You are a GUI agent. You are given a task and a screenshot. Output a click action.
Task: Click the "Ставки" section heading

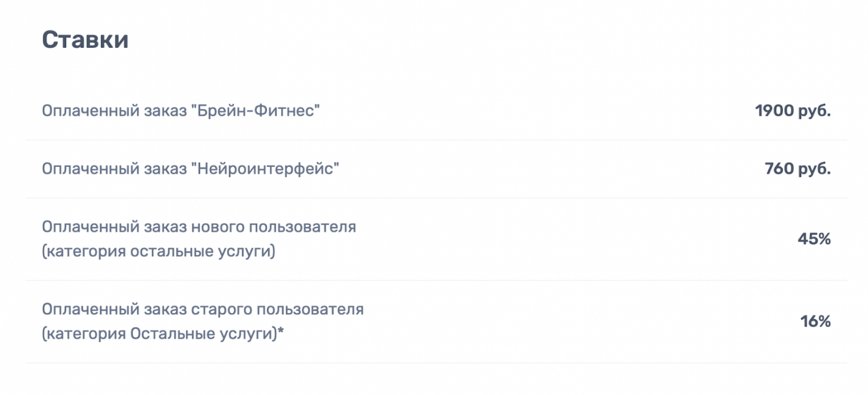click(85, 40)
